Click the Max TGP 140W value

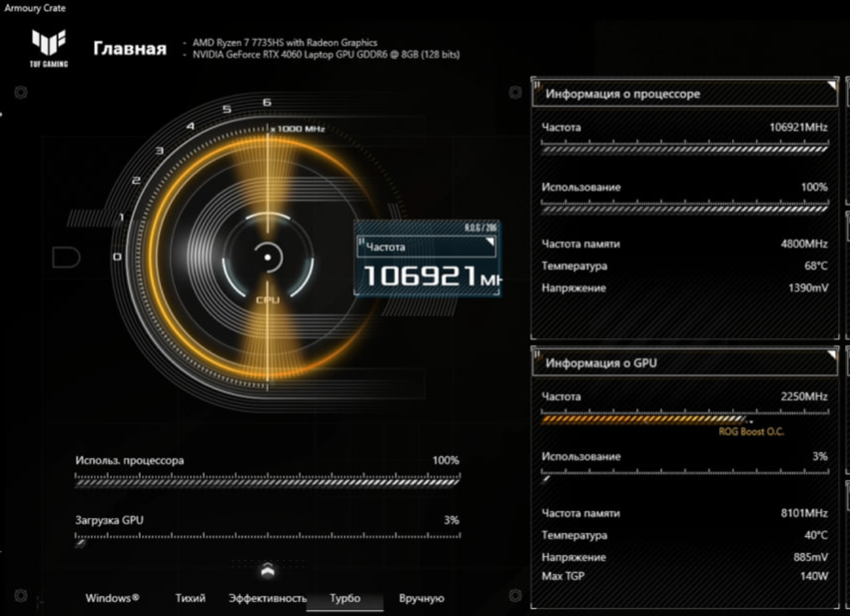coord(814,576)
